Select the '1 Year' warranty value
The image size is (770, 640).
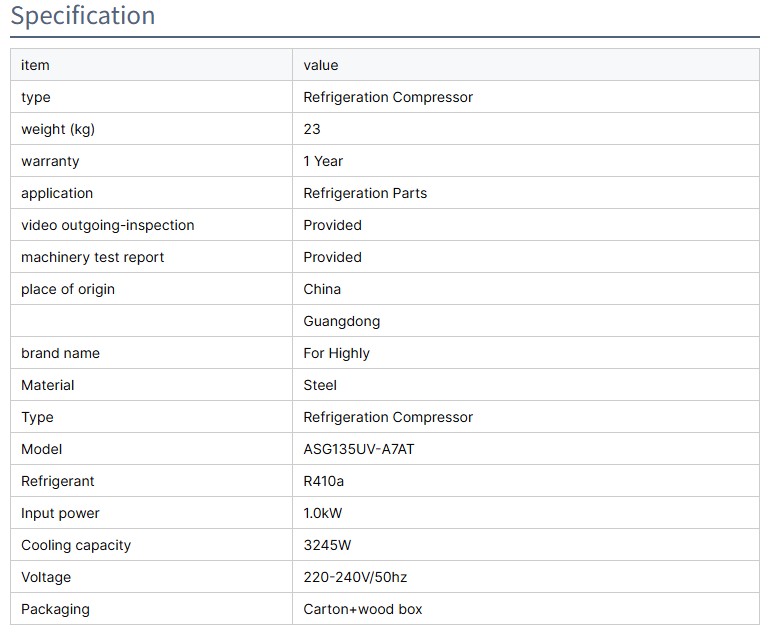[x=323, y=161]
